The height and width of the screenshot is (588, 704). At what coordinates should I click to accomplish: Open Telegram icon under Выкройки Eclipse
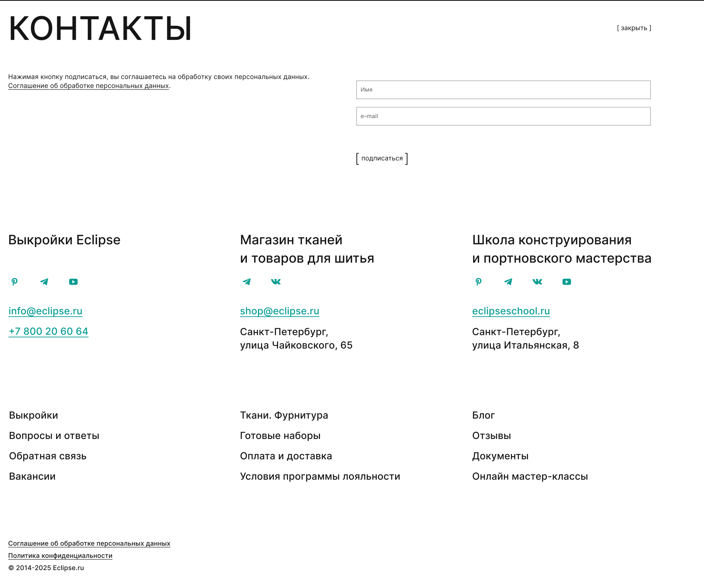(x=44, y=282)
